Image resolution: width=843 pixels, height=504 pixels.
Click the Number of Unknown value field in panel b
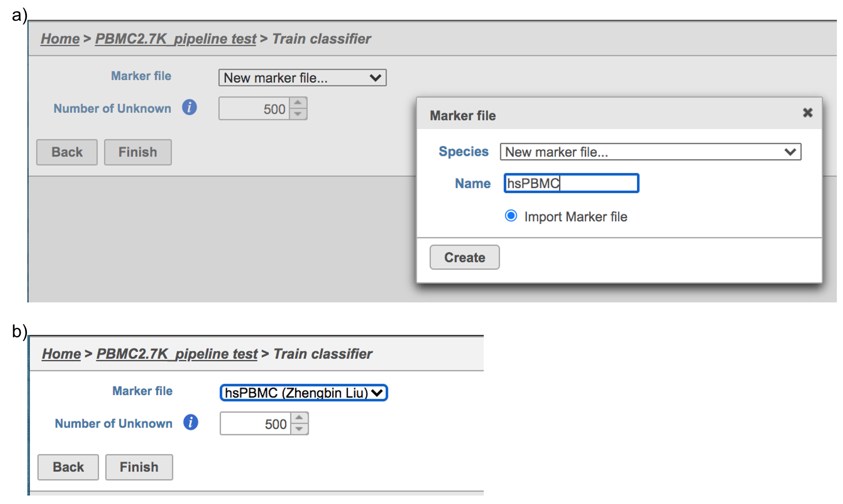tap(255, 424)
